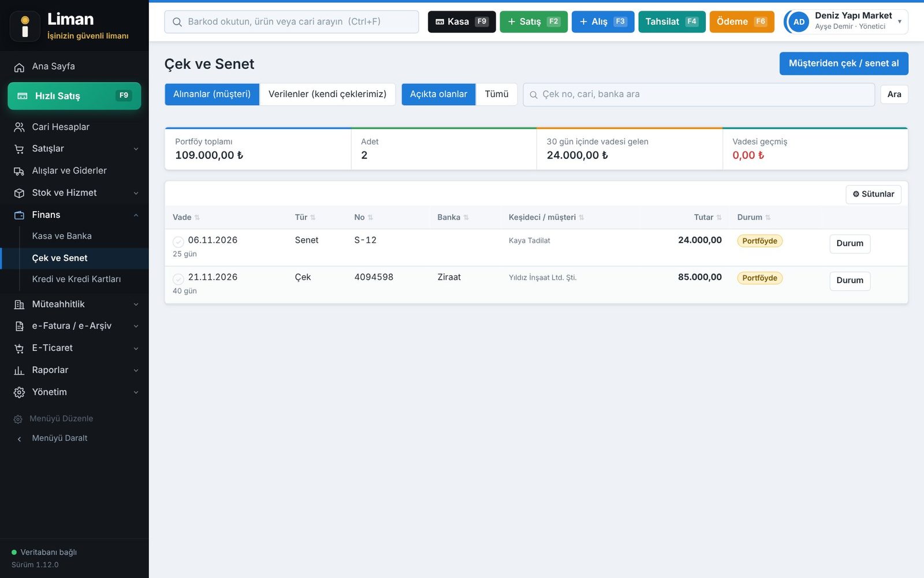Click the Menüyü Düzenle gear icon
The width and height of the screenshot is (924, 578).
pyautogui.click(x=18, y=419)
